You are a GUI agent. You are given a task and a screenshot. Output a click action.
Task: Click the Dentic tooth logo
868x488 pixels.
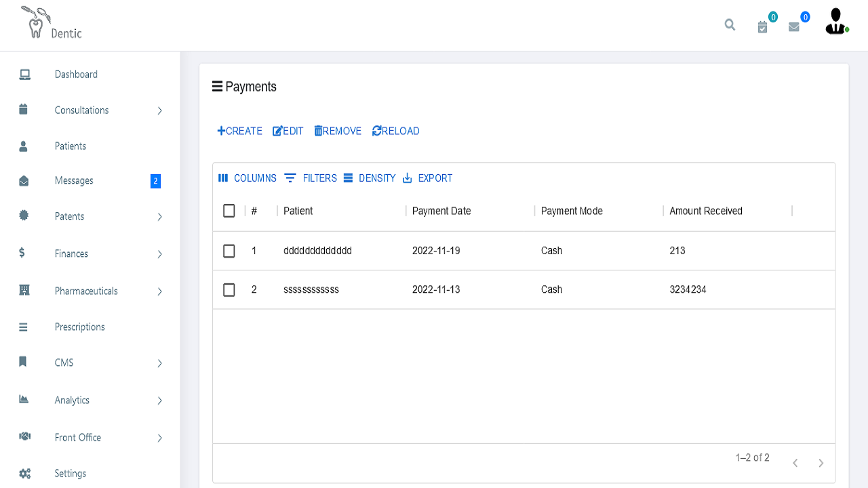click(x=34, y=24)
